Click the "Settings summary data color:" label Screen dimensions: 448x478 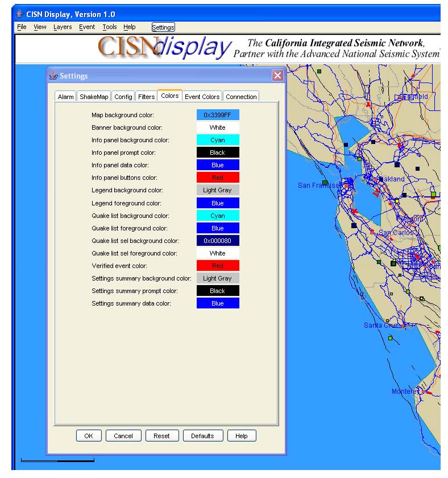(x=131, y=303)
